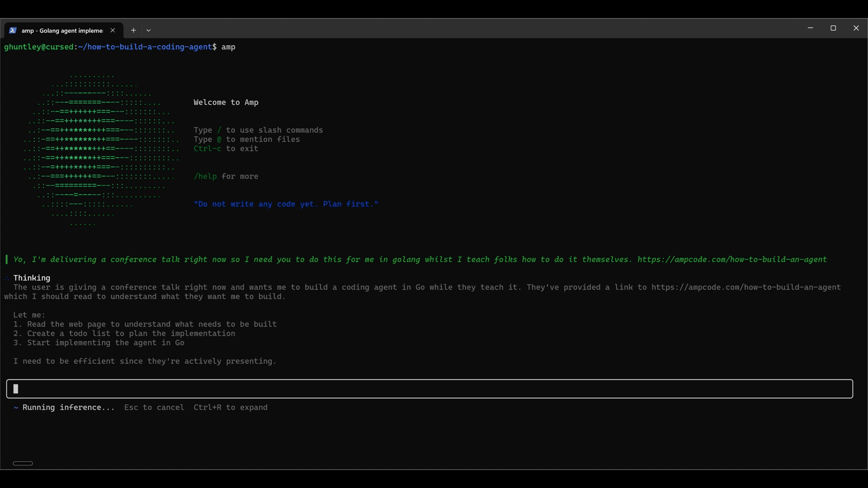The width and height of the screenshot is (868, 488).
Task: Click the /help for more text
Action: point(226,176)
